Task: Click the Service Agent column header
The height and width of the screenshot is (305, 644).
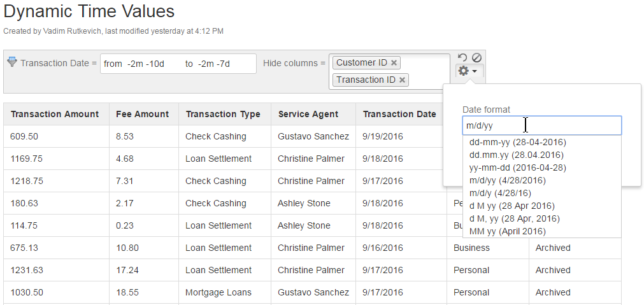Action: click(308, 115)
